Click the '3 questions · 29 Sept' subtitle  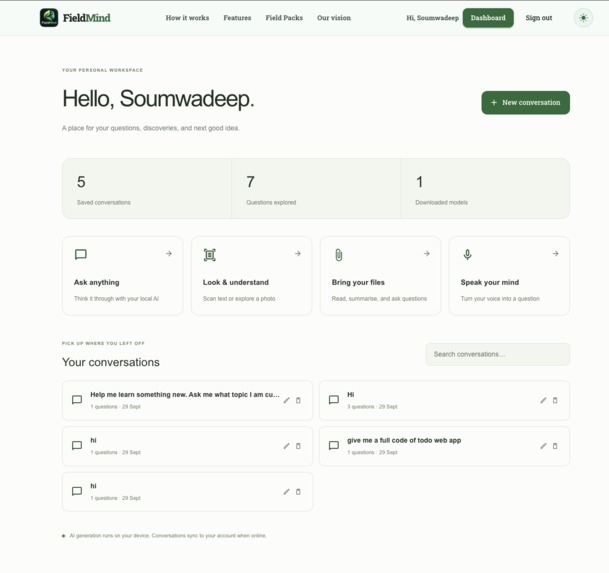pyautogui.click(x=372, y=407)
